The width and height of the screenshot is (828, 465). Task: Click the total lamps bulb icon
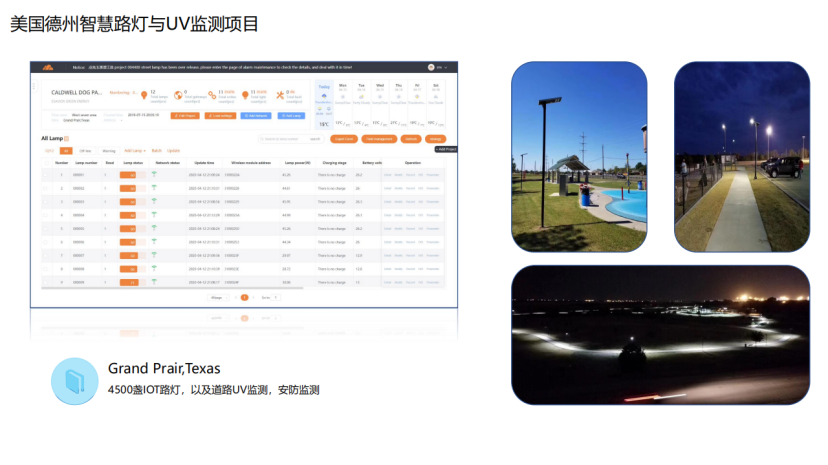[144, 95]
